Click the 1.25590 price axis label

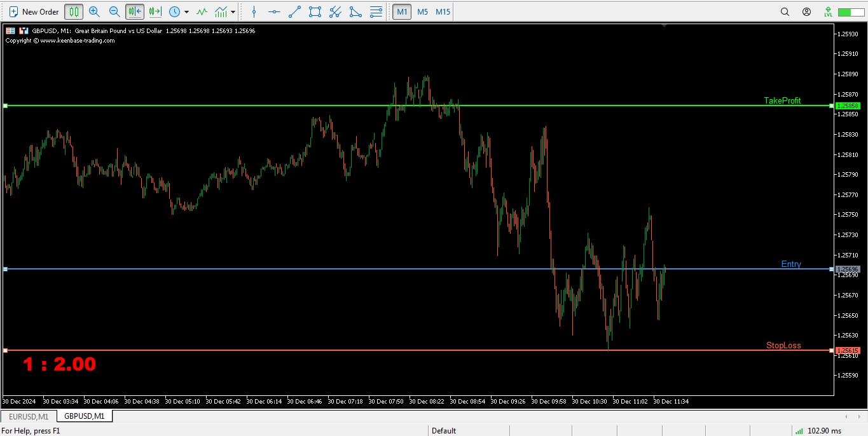[x=849, y=375]
